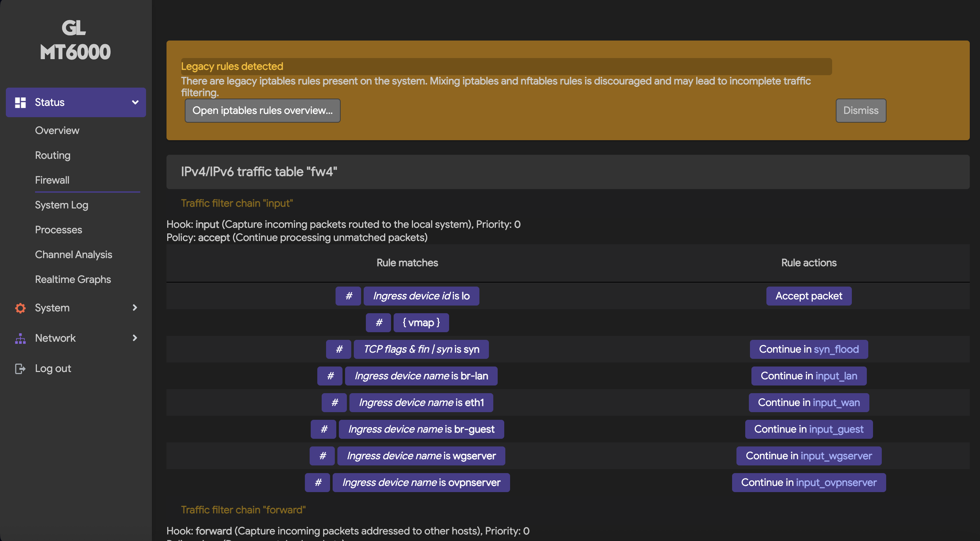
Task: Follow the input_wan chain link
Action: pos(836,403)
